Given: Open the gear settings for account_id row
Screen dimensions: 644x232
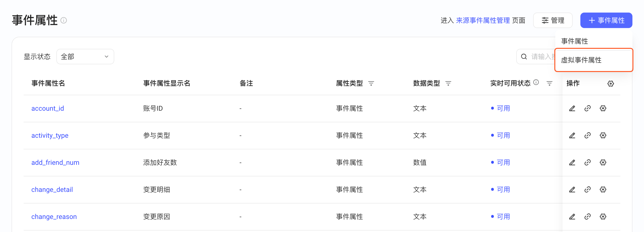Looking at the screenshot, I should [x=603, y=109].
